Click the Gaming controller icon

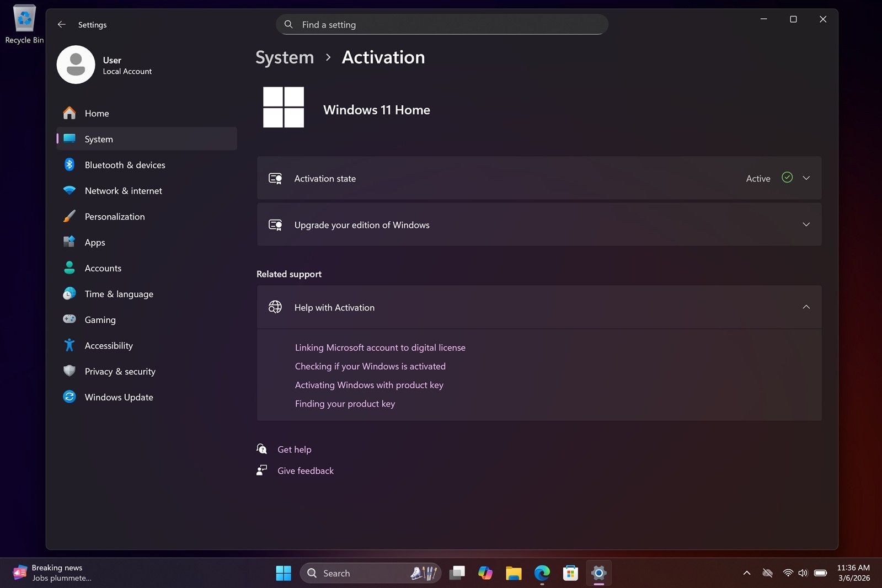pyautogui.click(x=70, y=319)
